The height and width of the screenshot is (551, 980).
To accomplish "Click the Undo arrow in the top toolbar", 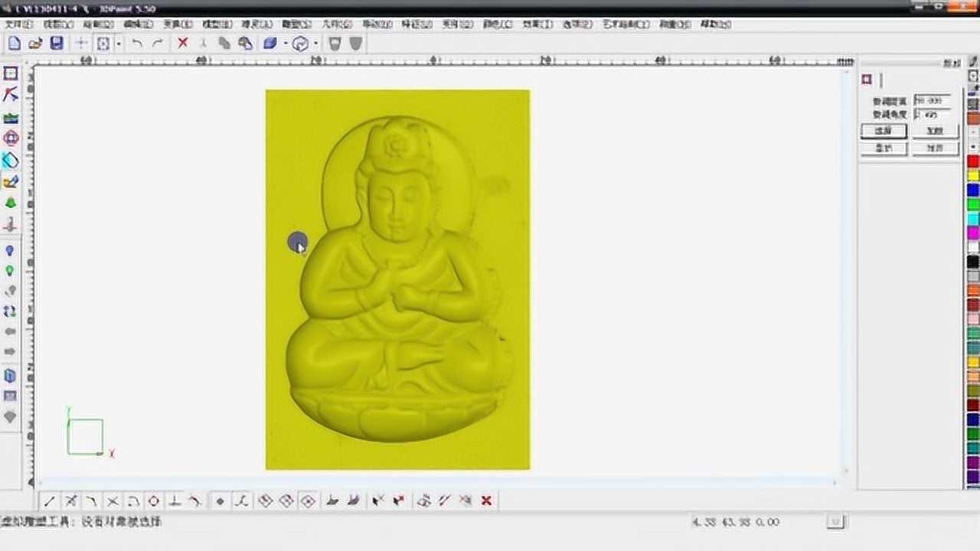I will coord(138,44).
